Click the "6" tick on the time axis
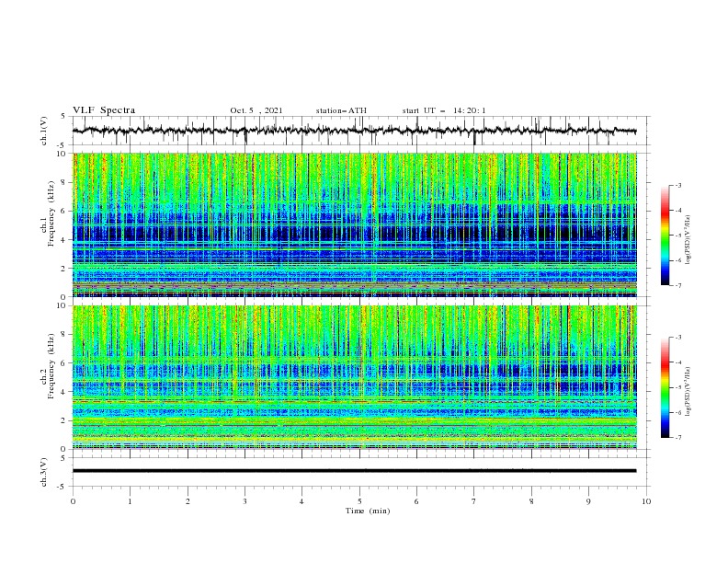The height and width of the screenshot is (563, 728). (x=416, y=501)
